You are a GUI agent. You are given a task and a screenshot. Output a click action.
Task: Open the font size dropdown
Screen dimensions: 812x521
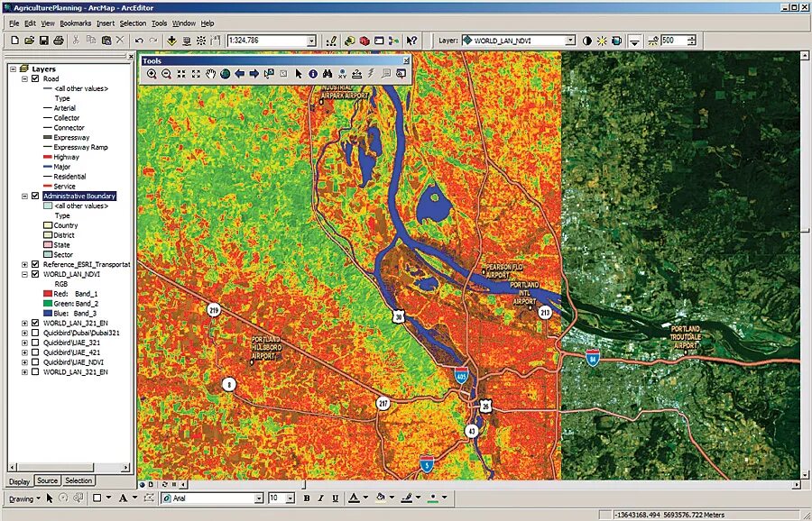pos(290,498)
